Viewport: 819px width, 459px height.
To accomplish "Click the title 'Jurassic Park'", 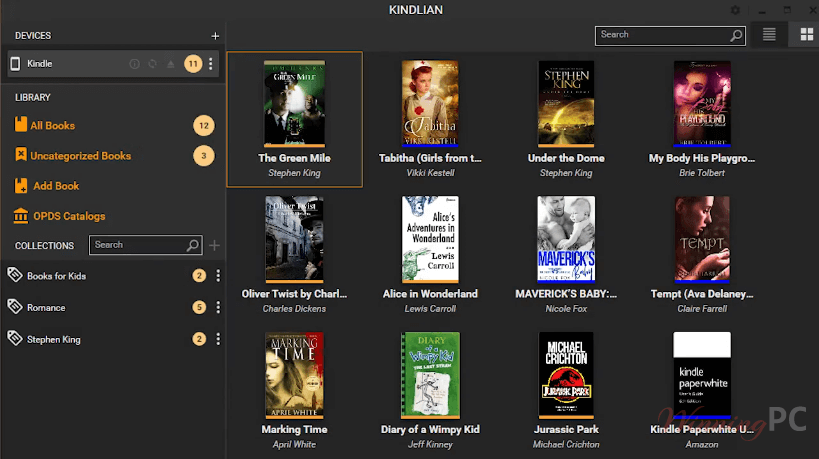I will coord(566,430).
